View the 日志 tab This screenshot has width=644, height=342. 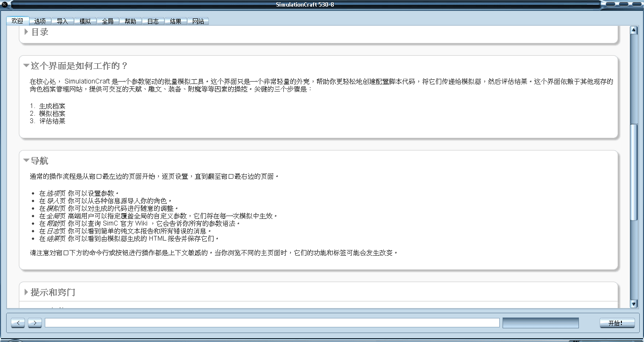[153, 21]
